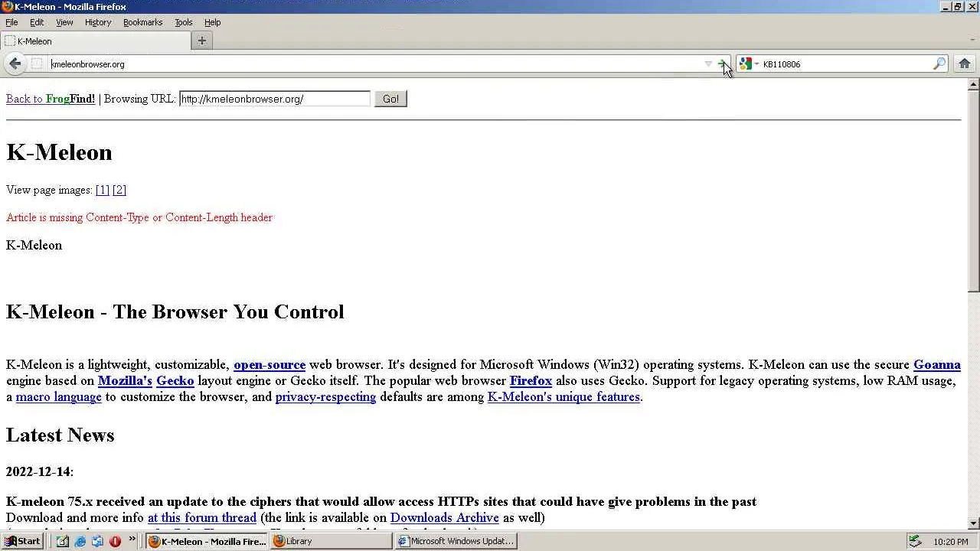Expand the quick launch overflow chevron
Image resolution: width=980 pixels, height=551 pixels.
click(132, 541)
